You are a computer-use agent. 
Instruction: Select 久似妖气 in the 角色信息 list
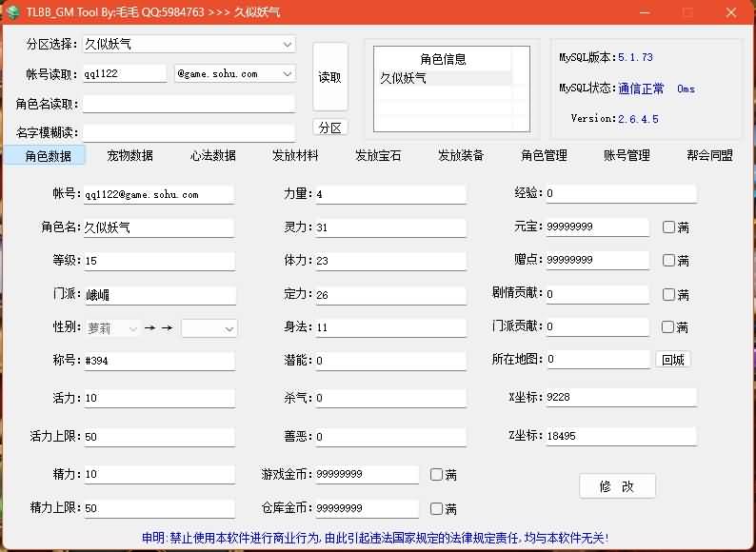tap(443, 78)
